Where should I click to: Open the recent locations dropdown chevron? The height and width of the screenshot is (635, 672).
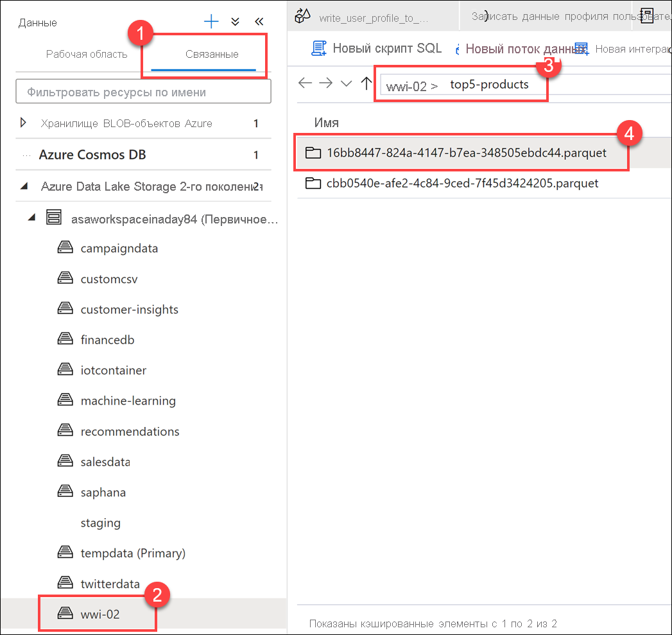tap(346, 83)
